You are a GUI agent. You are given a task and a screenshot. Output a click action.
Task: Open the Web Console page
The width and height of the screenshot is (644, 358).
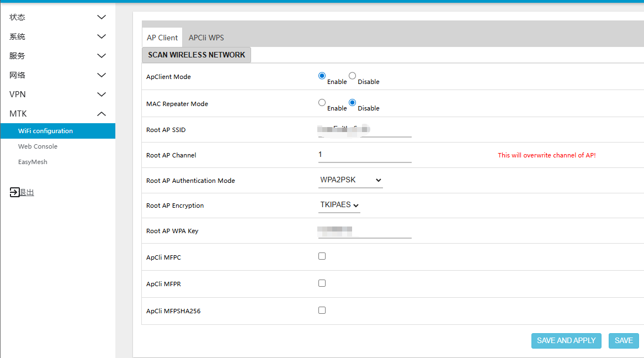[38, 146]
